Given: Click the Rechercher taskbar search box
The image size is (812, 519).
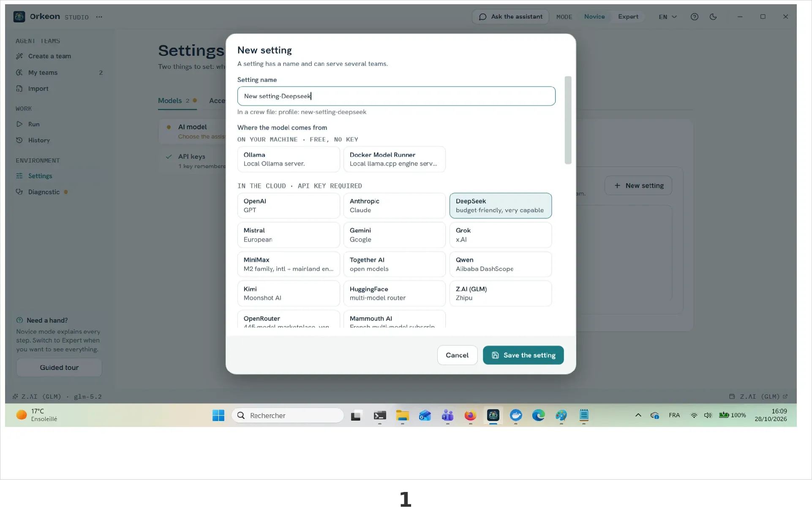Looking at the screenshot, I should (288, 416).
